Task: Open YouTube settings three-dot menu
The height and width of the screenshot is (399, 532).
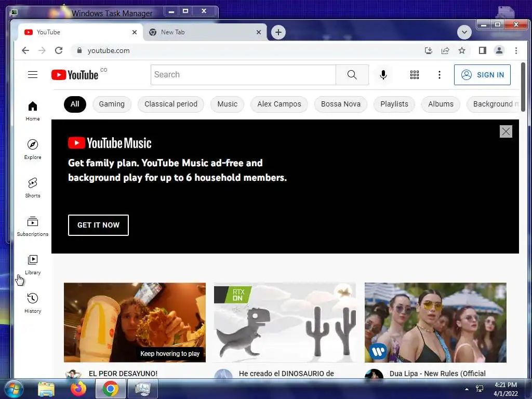Action: pyautogui.click(x=440, y=75)
